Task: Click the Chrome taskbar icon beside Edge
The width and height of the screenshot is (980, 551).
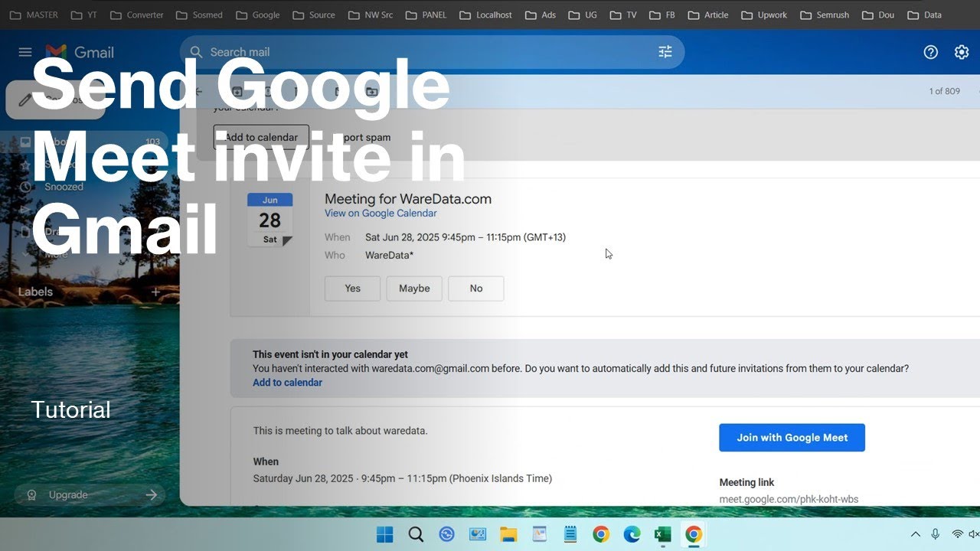Action: [x=601, y=534]
